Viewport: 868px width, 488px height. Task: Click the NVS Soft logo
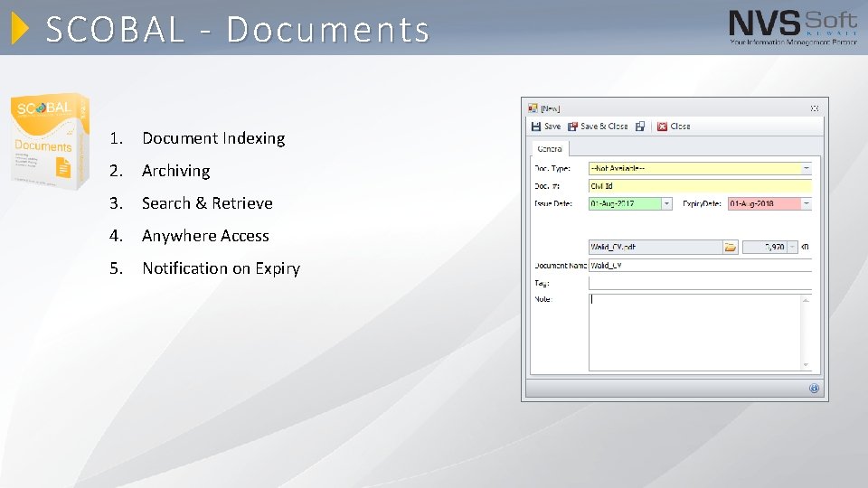click(793, 27)
